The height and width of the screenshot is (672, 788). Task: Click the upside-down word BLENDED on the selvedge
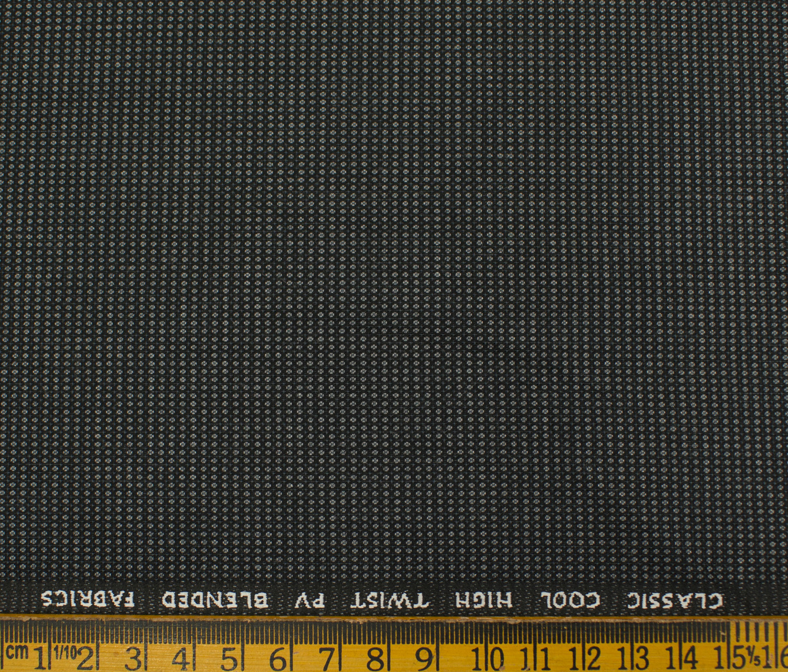(215, 600)
